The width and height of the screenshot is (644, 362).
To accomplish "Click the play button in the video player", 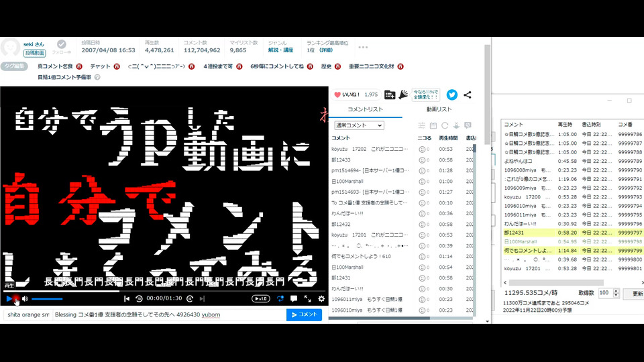I will click(x=9, y=299).
